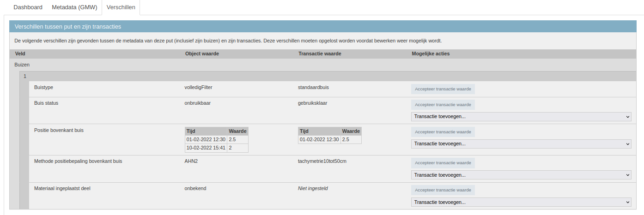The image size is (644, 215).
Task: Expand Transactie toevoegen dropdown for Positie bovenkant buis
Action: click(521, 144)
